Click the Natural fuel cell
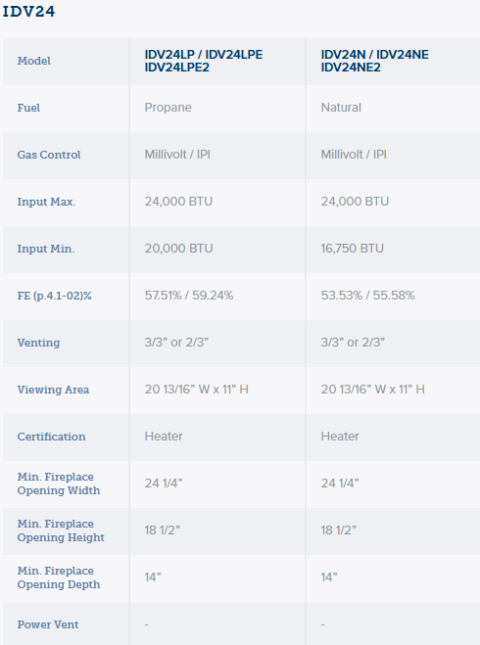Viewport: 480px width, 645px height. [341, 108]
